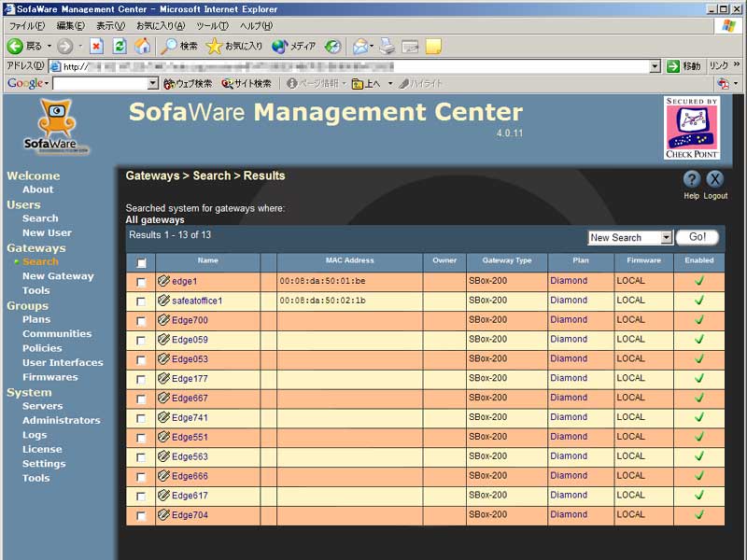Open the ファイル(F) menu
747x560 pixels.
click(27, 26)
